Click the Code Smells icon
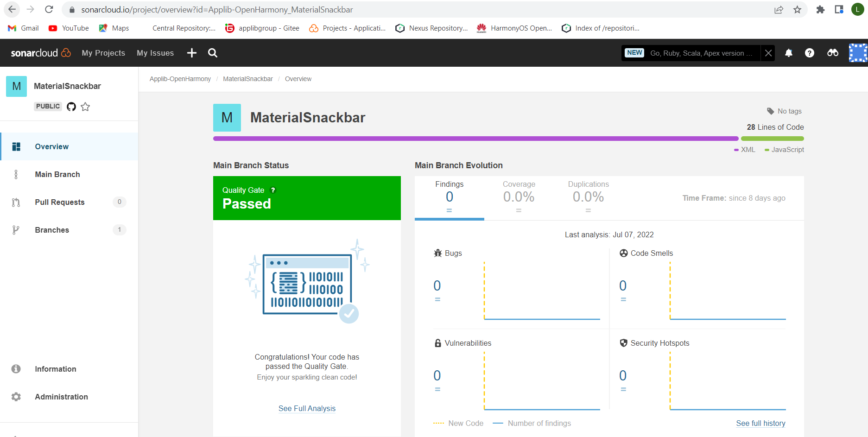 pos(624,253)
